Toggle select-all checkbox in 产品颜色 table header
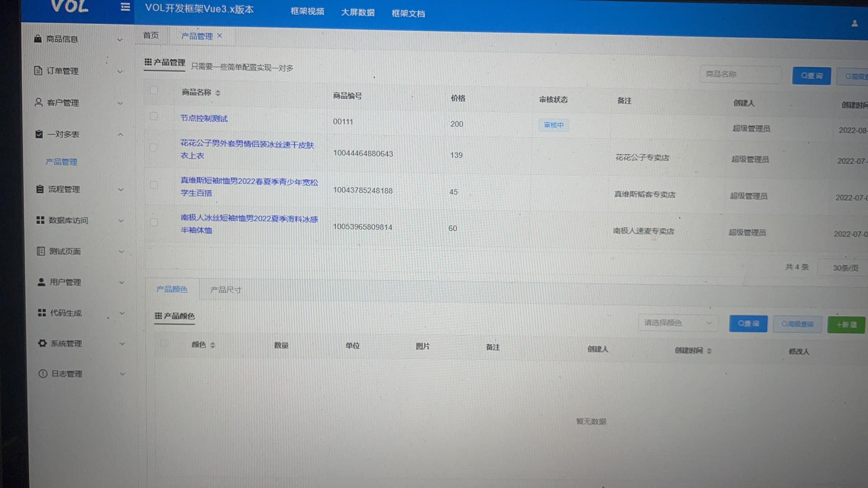868x488 pixels. coord(165,343)
